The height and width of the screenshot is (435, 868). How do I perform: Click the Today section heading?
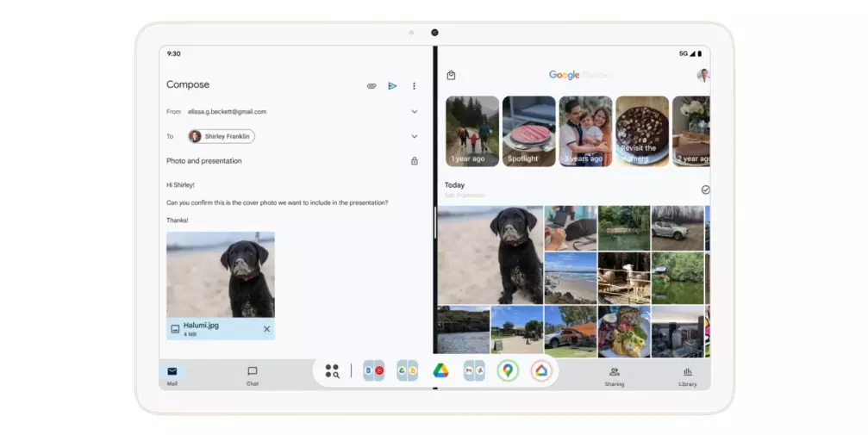[x=454, y=185]
